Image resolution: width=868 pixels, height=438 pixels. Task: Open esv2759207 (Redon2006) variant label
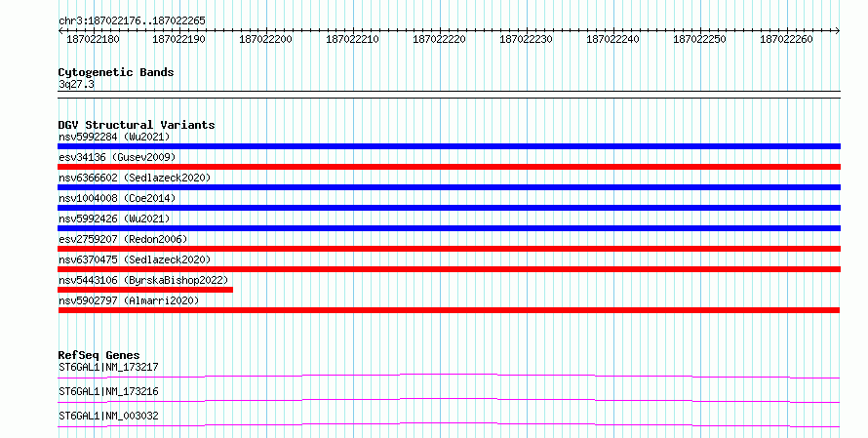pyautogui.click(x=123, y=239)
